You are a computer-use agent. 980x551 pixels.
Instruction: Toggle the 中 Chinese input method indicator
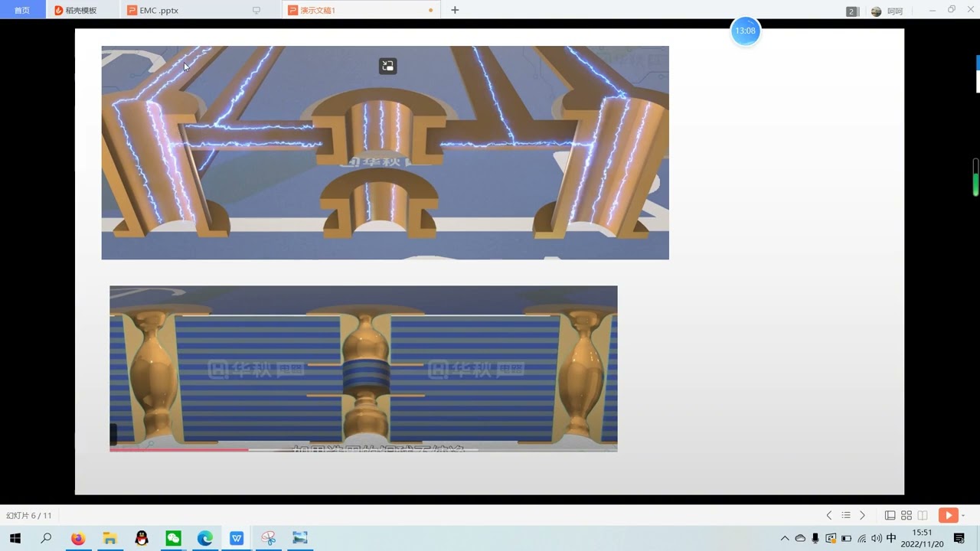(x=891, y=539)
